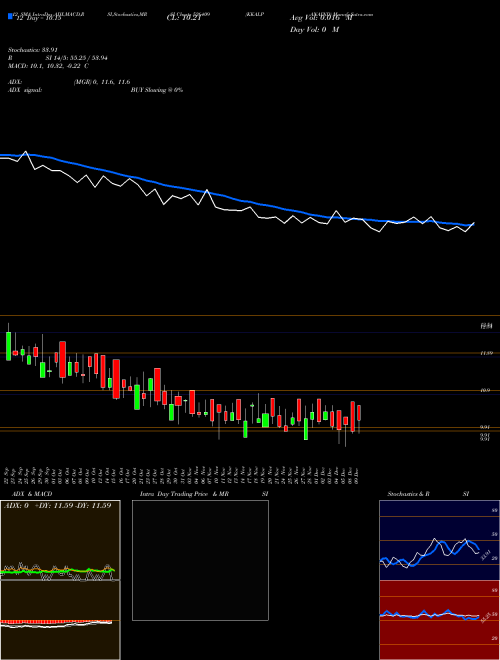This screenshot has width=500, height=660.
Task: Click the '12 Day = 10.15' SMA label
Action: 37,18
